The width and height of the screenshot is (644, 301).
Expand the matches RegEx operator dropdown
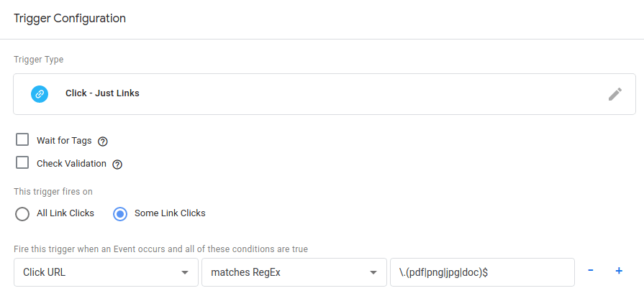(293, 272)
